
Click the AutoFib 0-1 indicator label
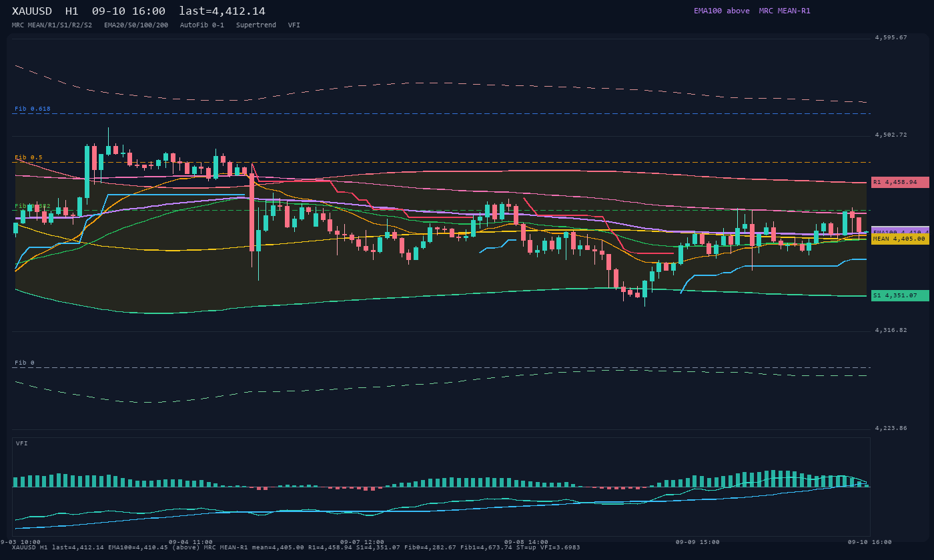coord(202,25)
